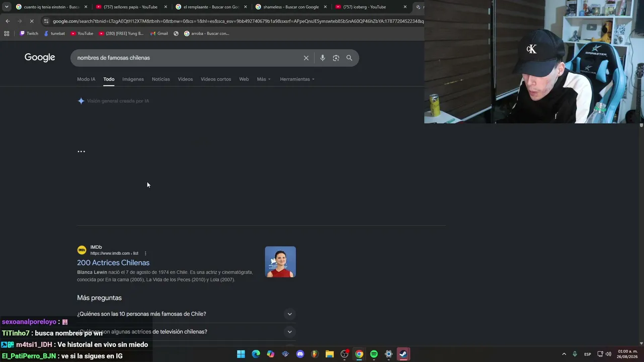
Task: Open the globe icon bookmark
Action: point(176,34)
